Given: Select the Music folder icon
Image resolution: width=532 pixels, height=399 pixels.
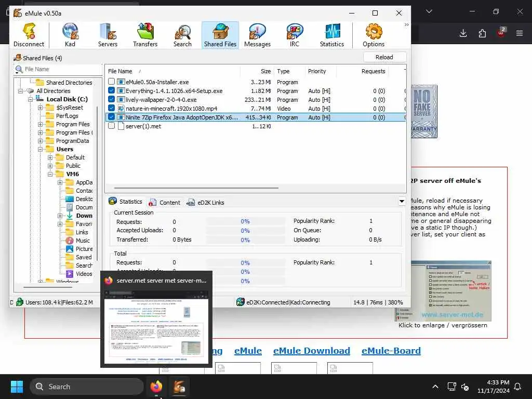Looking at the screenshot, I should click(x=70, y=241).
